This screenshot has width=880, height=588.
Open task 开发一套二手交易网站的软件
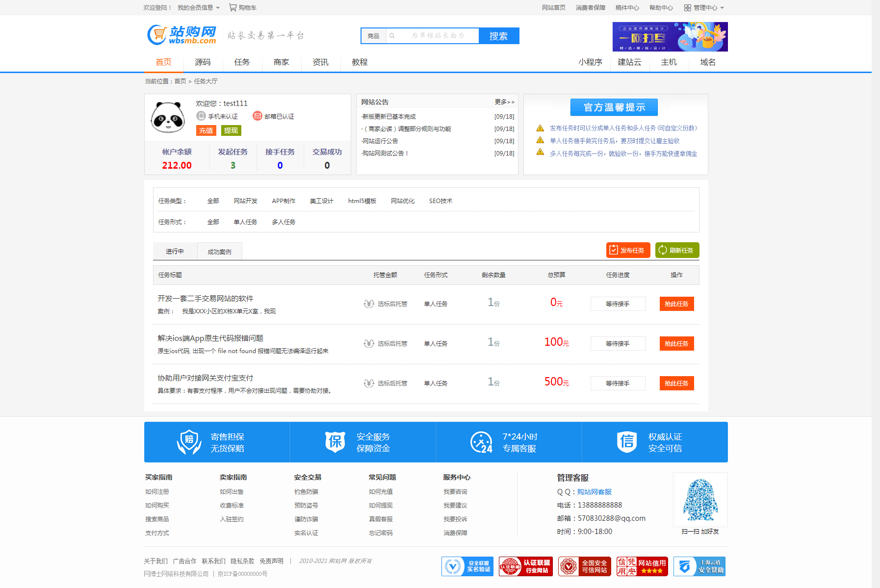click(206, 298)
